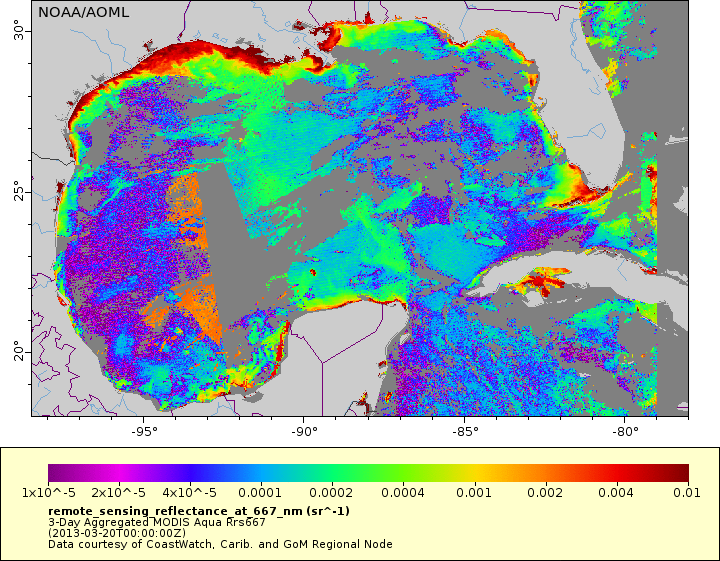Click the 0.002 colorbar tick label

[545, 493]
